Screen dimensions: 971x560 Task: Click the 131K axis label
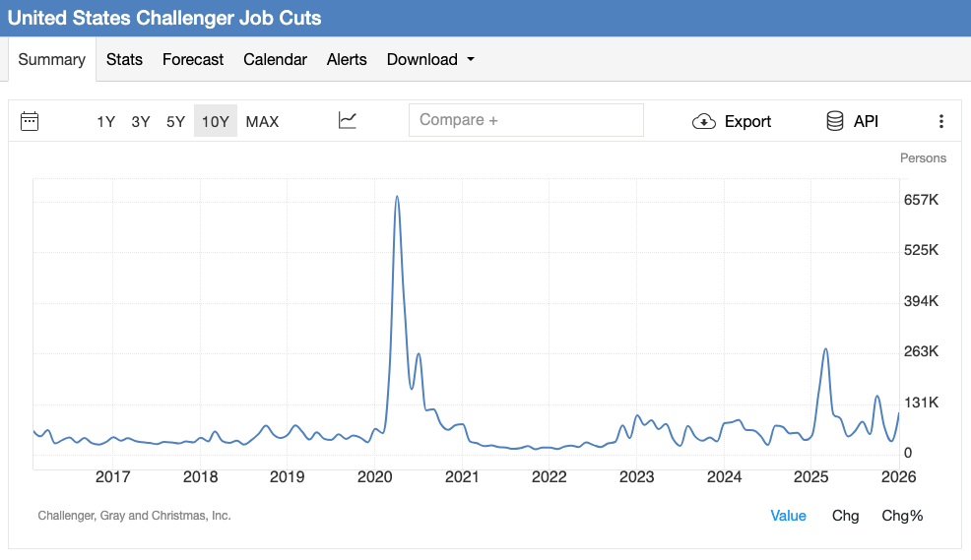pos(921,403)
